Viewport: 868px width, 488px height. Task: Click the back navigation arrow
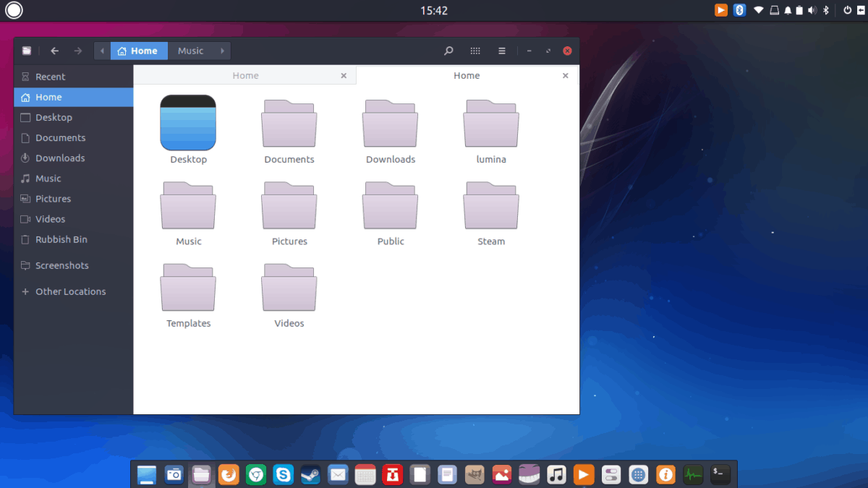(x=54, y=51)
